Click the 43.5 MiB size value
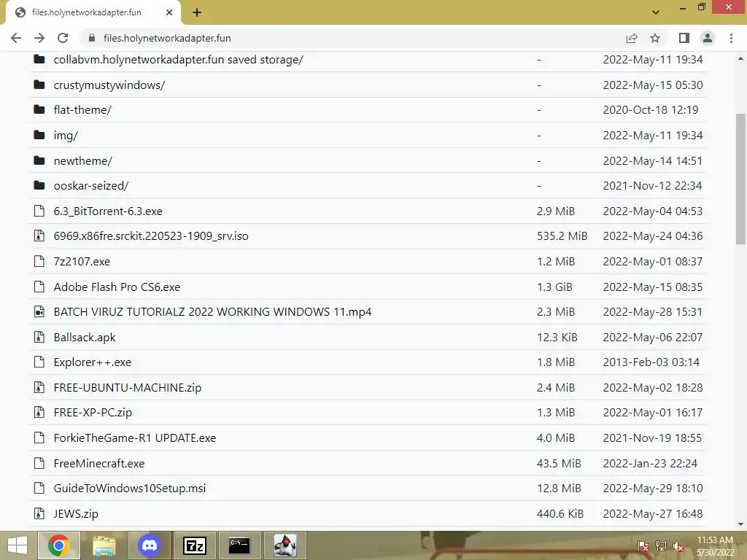 (x=559, y=463)
